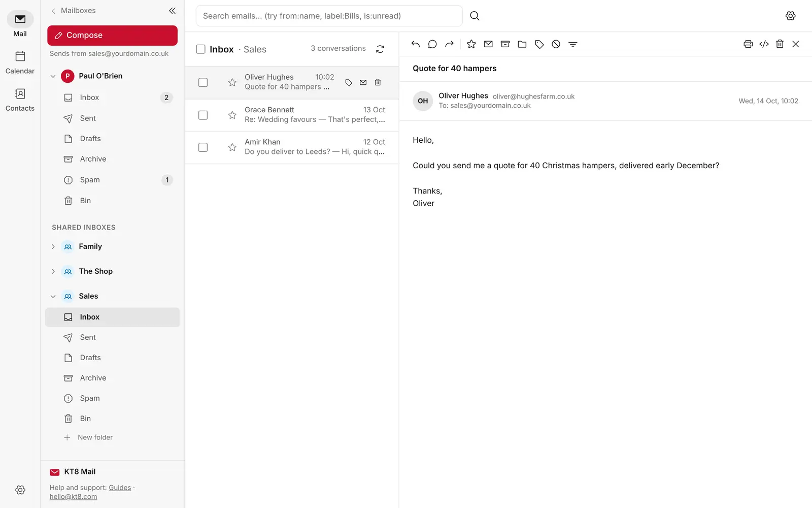Click the Reply arrow icon in message toolbar

(x=416, y=44)
